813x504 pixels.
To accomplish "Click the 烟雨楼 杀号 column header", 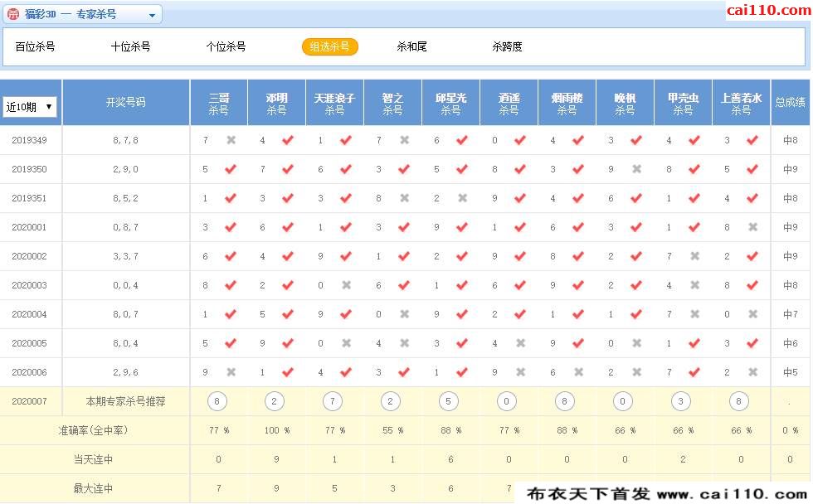I will [567, 103].
